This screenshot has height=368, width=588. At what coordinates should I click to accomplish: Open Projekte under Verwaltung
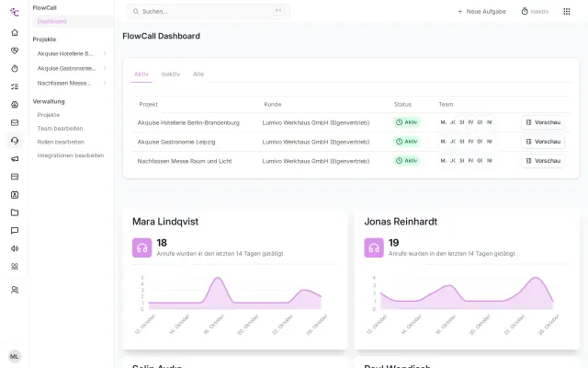pyautogui.click(x=49, y=115)
